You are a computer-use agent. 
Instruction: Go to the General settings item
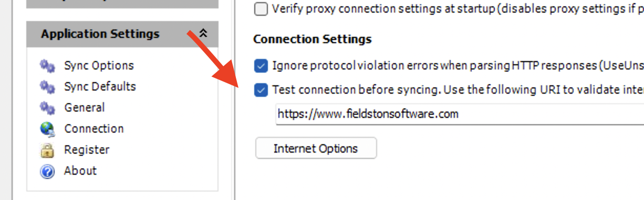(84, 108)
